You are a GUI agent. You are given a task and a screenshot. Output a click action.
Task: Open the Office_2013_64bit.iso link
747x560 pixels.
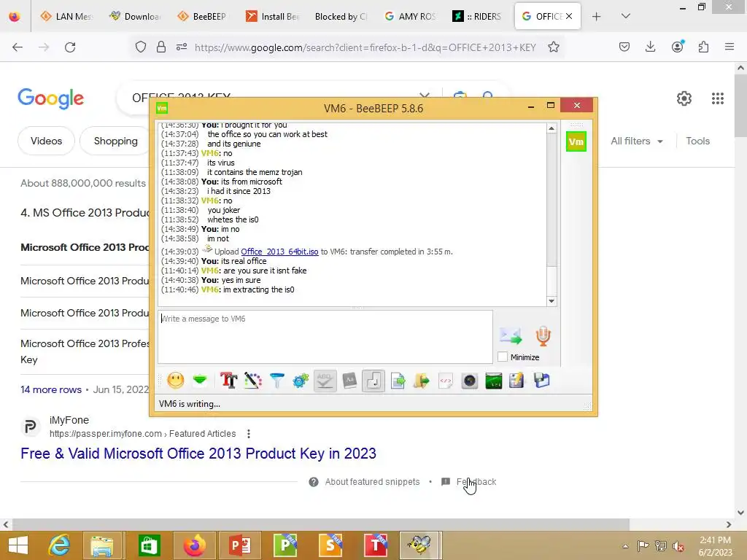(x=279, y=252)
